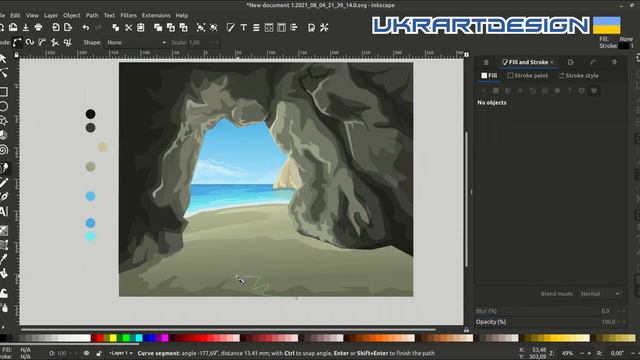Click the Blur (%) field
The width and height of the screenshot is (640, 360).
click(x=550, y=311)
